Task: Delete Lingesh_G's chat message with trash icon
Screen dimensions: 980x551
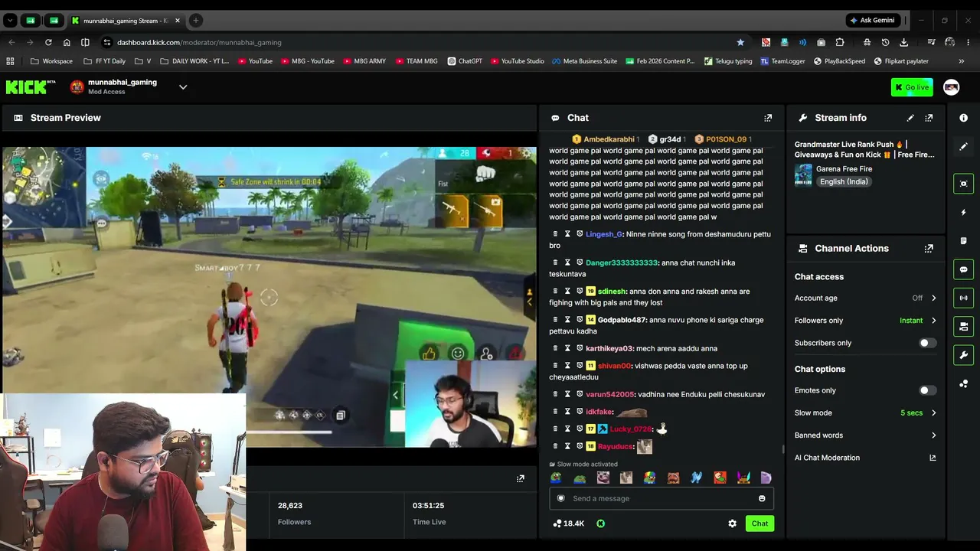Action: (556, 234)
